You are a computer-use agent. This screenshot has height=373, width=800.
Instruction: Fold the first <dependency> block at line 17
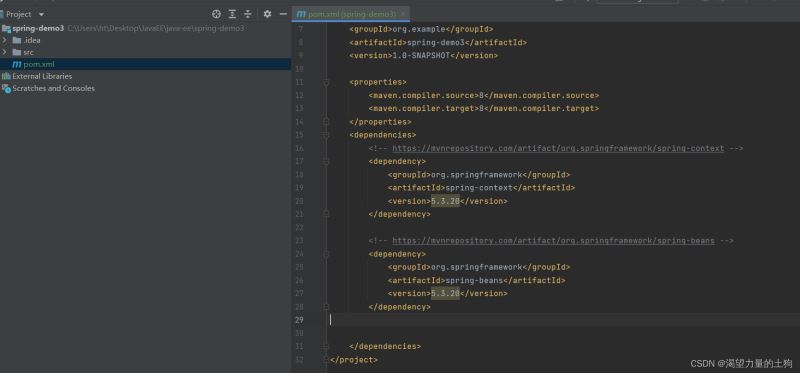tap(326, 161)
